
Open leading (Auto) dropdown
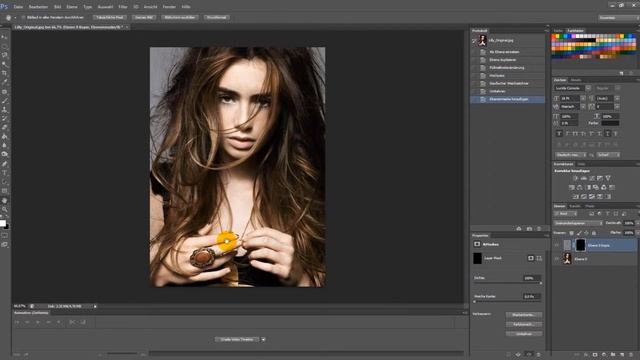coord(617,98)
